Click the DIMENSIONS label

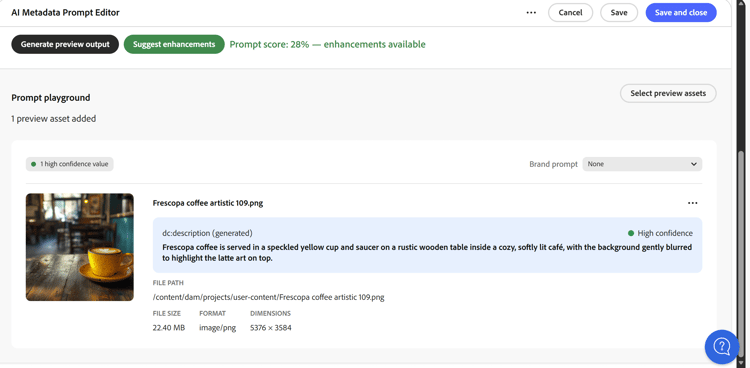click(x=270, y=313)
